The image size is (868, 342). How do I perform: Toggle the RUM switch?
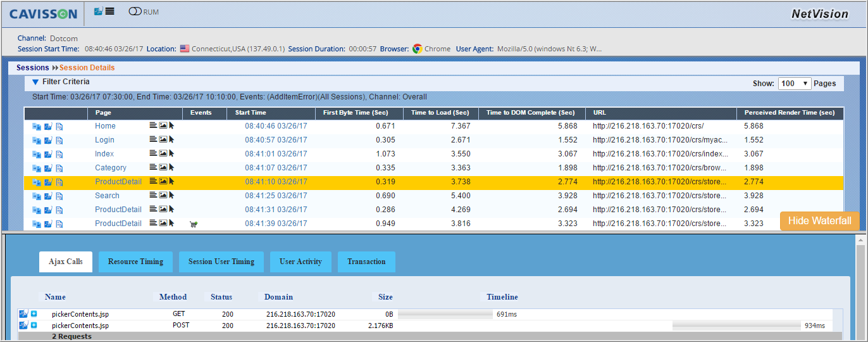coord(135,12)
